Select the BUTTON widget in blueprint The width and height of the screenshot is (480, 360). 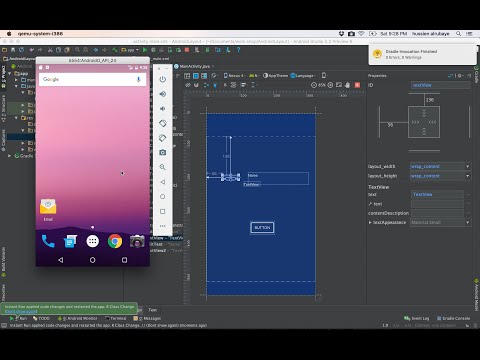coord(262,228)
